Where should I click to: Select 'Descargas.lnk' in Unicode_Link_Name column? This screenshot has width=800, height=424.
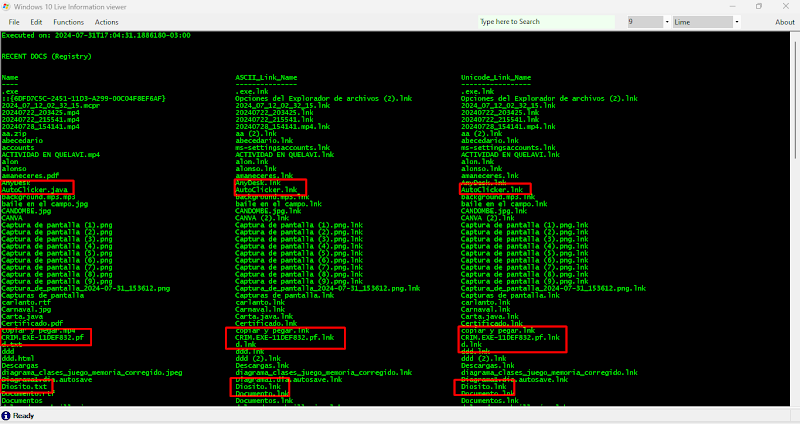tap(488, 365)
